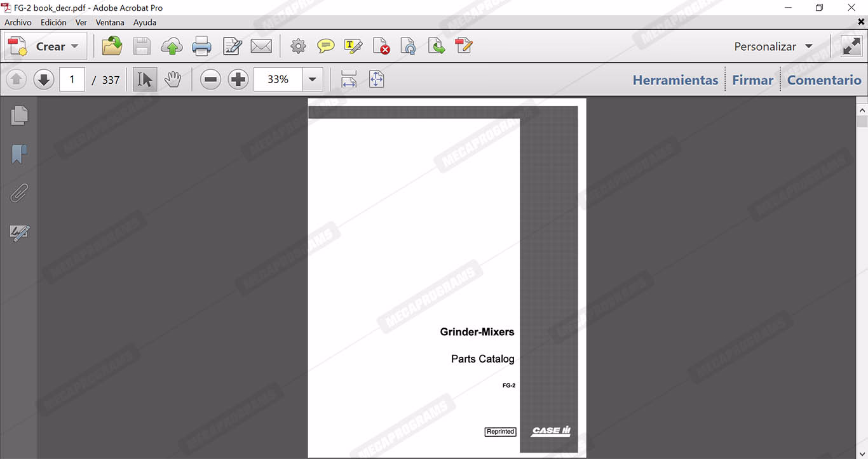Open the Ventana menu
Screen dimensions: 868x459
click(110, 22)
